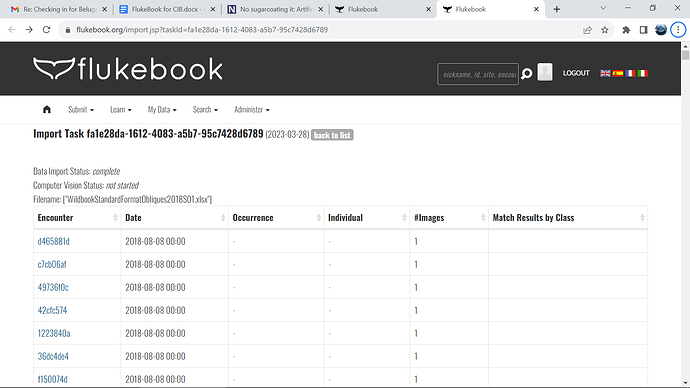This screenshot has height=388, width=690.
Task: Sort table by Match Results by Class
Action: coord(568,217)
